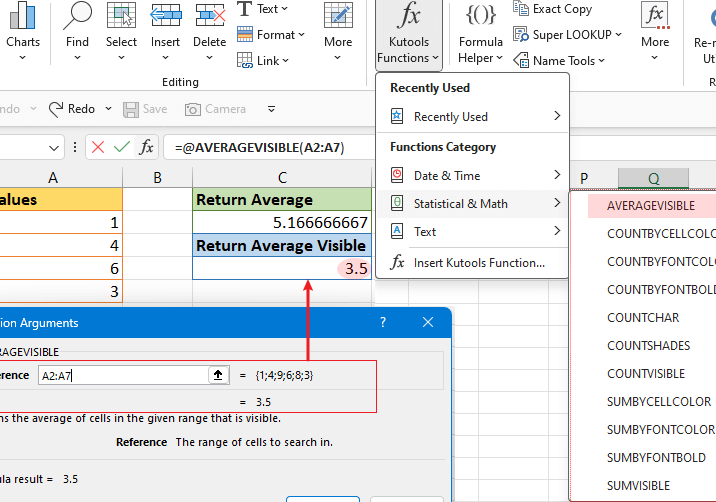Open the Delete tool
The image size is (716, 502).
pos(210,31)
